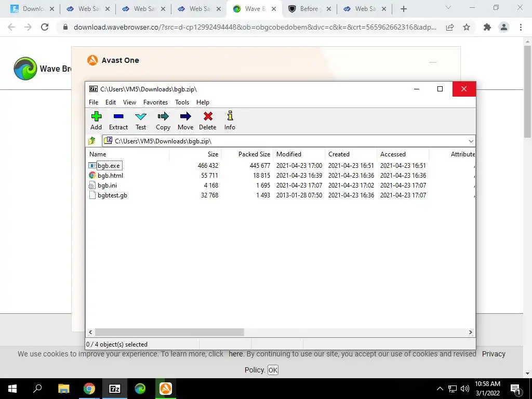The height and width of the screenshot is (399, 532).
Task: Open File Explorer from the taskbar
Action: coord(63,389)
